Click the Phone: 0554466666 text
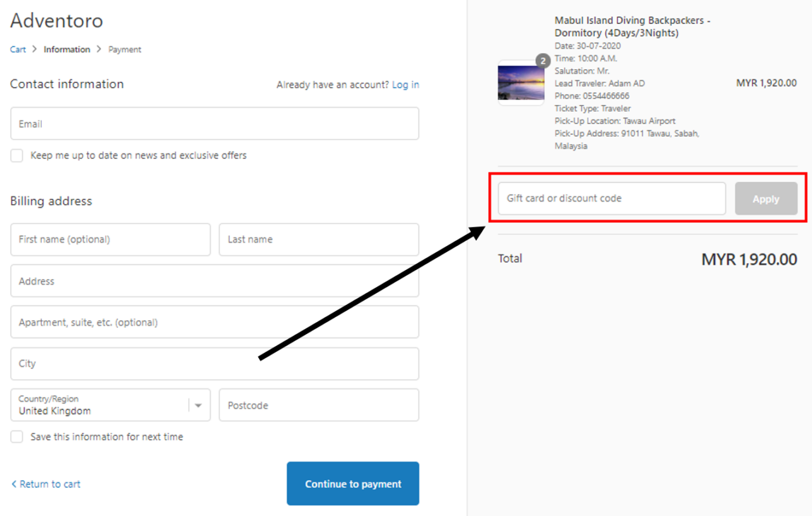Screen dimensions: 812x516 click(x=592, y=96)
